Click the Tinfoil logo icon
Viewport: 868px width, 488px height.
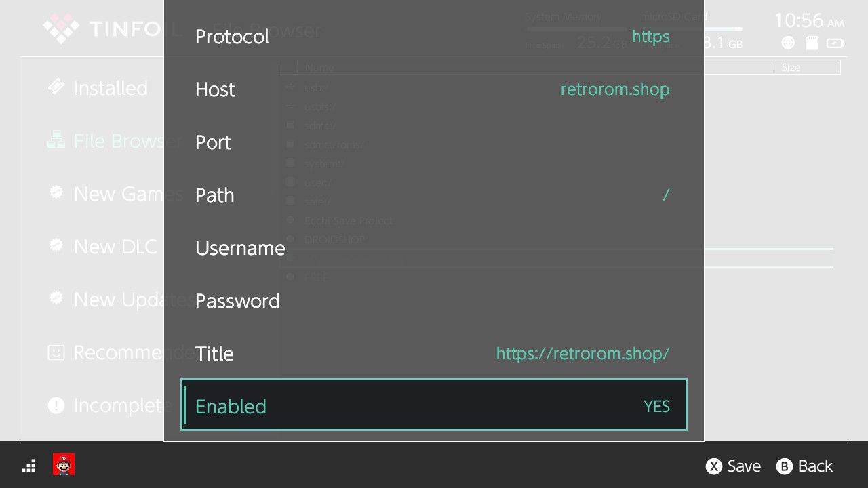point(62,28)
